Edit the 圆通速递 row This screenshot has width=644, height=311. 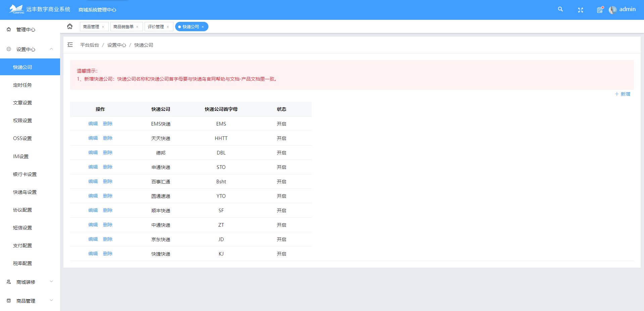coord(93,196)
